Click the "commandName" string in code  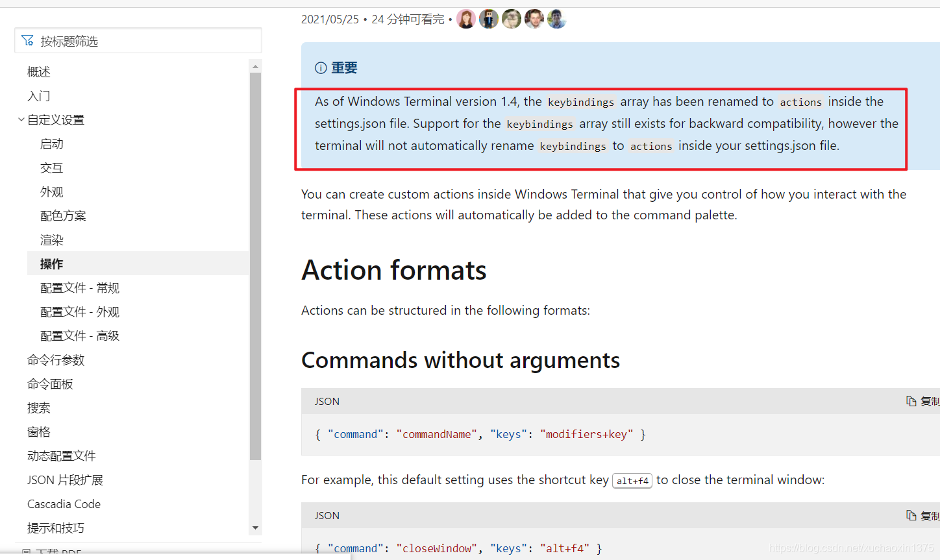[x=437, y=434]
